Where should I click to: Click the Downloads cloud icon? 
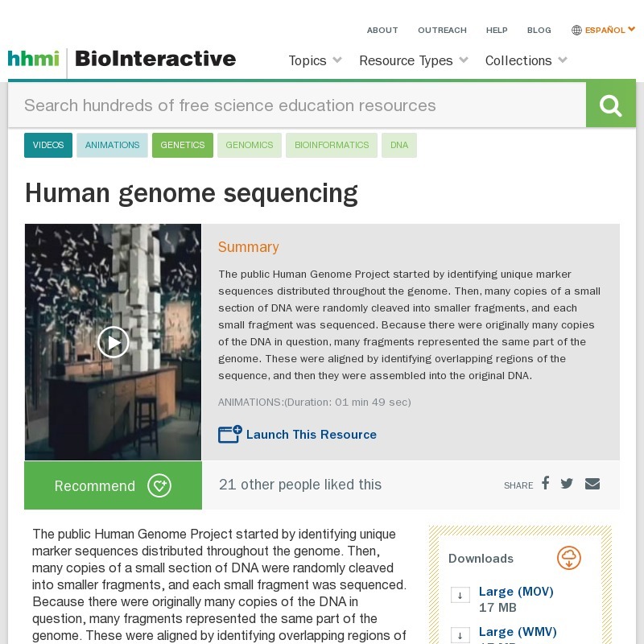tap(569, 558)
